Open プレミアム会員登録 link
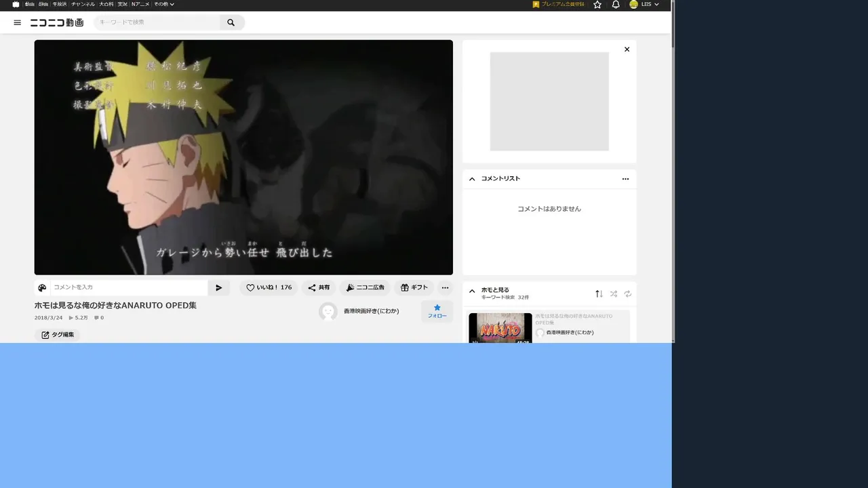Viewport: 868px width, 488px height. click(x=559, y=4)
